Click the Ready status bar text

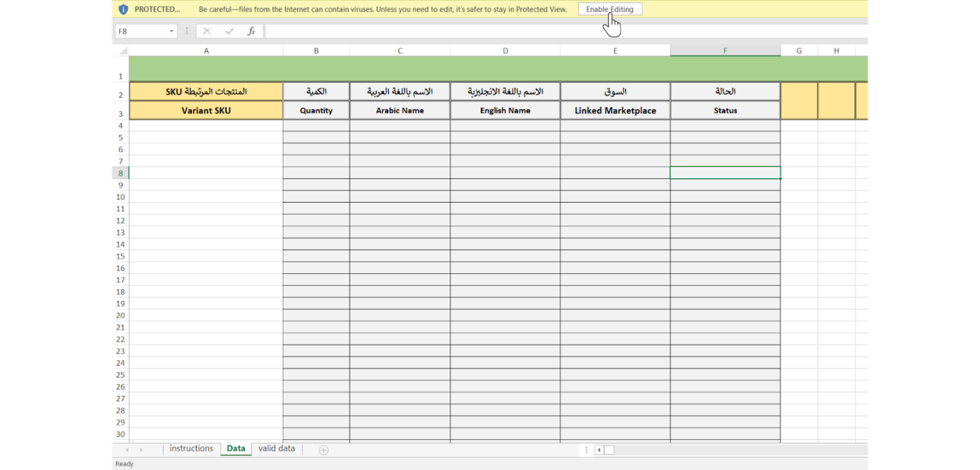(125, 464)
